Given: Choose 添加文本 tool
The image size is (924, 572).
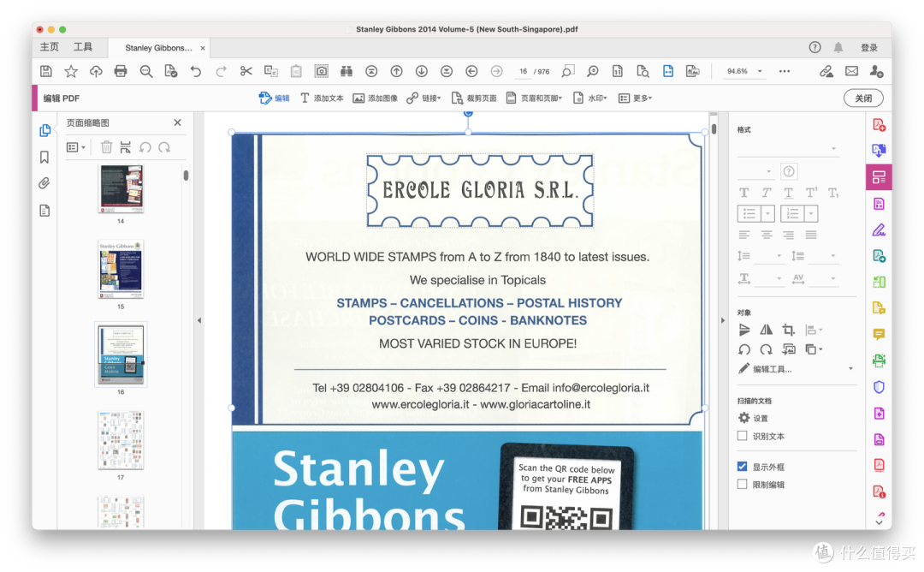Looking at the screenshot, I should pos(322,98).
